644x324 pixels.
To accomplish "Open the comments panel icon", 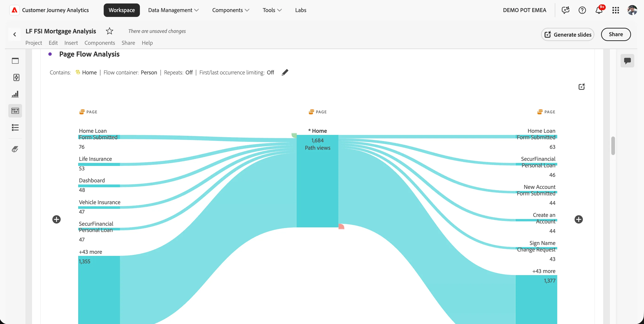I will pos(627,61).
